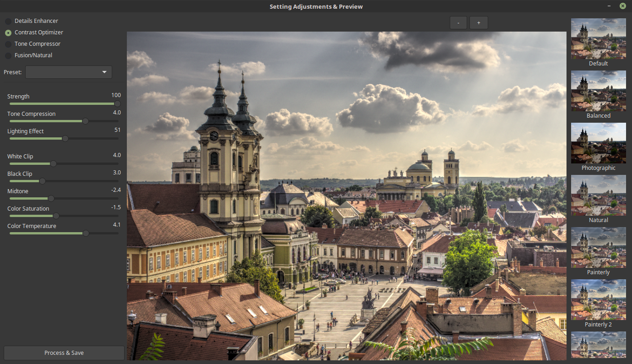Select the partially visible bottom preset thumbnail
632x364 pixels.
(599, 346)
